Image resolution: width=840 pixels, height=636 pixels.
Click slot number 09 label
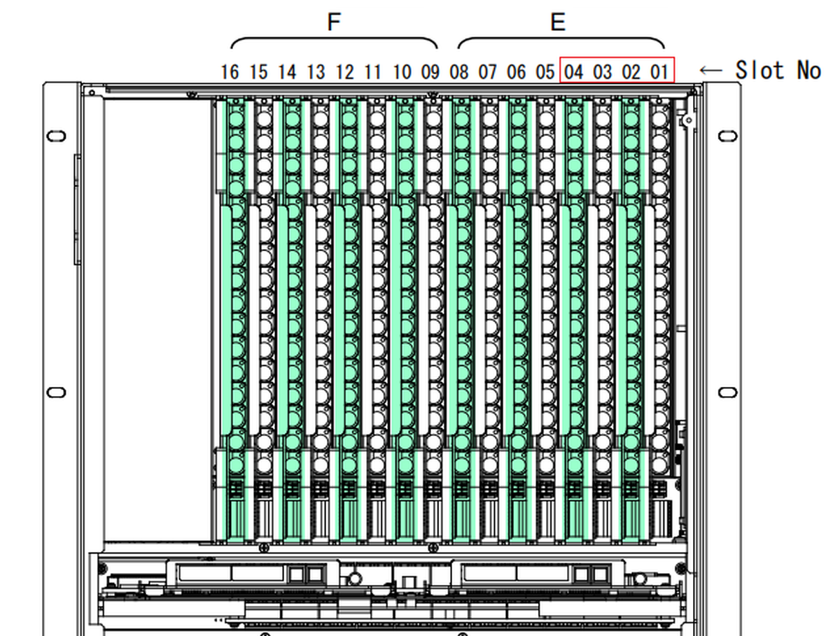[x=430, y=72]
